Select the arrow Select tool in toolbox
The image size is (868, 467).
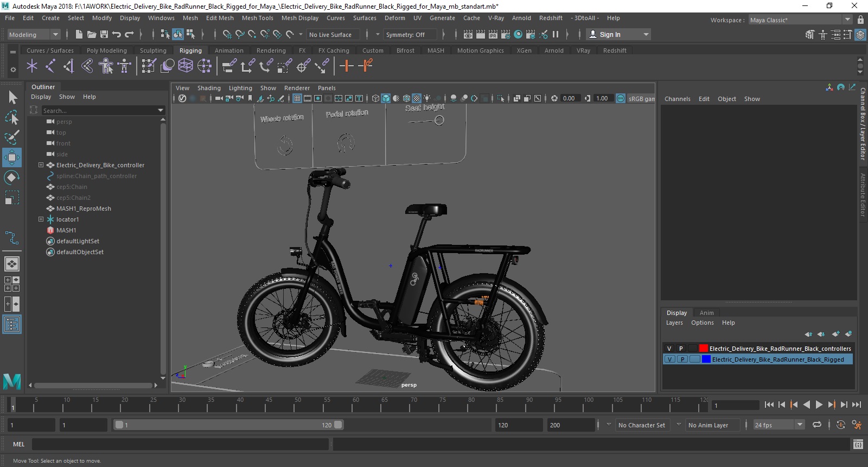pos(12,98)
